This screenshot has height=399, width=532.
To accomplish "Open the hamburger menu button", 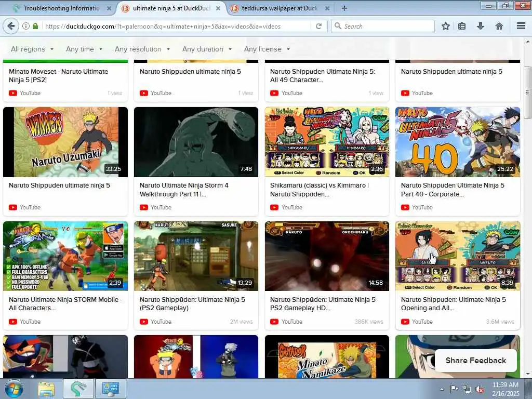I will click(521, 26).
